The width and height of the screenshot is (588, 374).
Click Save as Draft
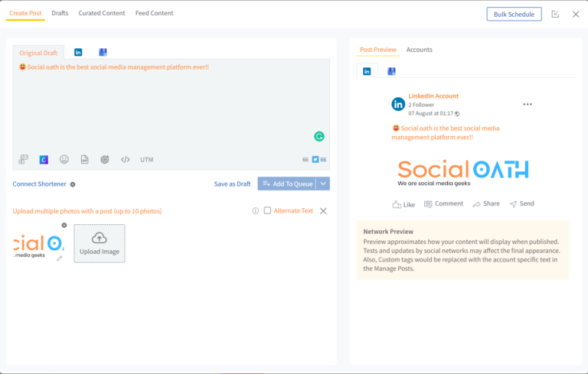(232, 184)
